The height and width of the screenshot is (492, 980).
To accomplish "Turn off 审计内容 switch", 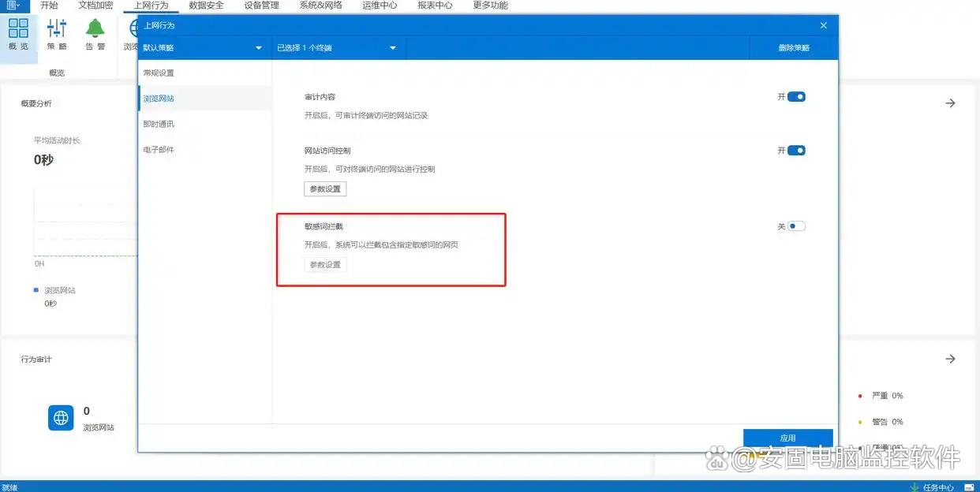I will (796, 97).
